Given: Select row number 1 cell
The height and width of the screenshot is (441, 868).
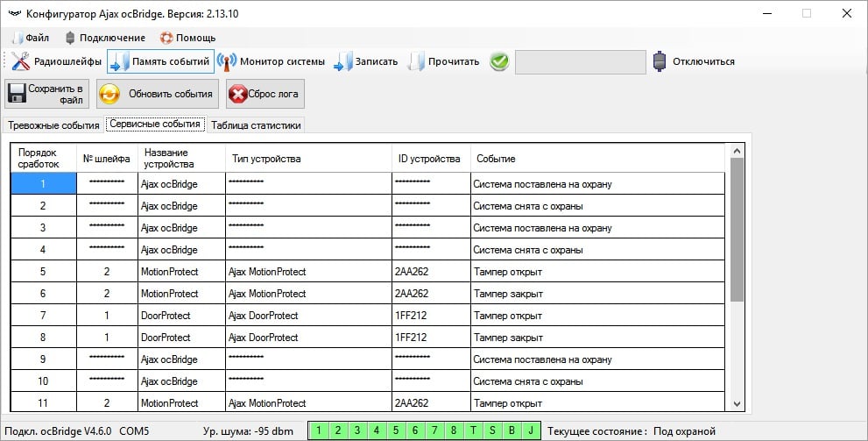Looking at the screenshot, I should click(44, 183).
